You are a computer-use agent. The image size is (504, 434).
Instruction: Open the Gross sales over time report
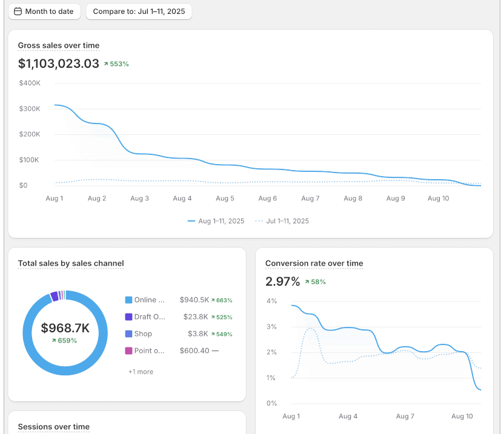tap(59, 45)
